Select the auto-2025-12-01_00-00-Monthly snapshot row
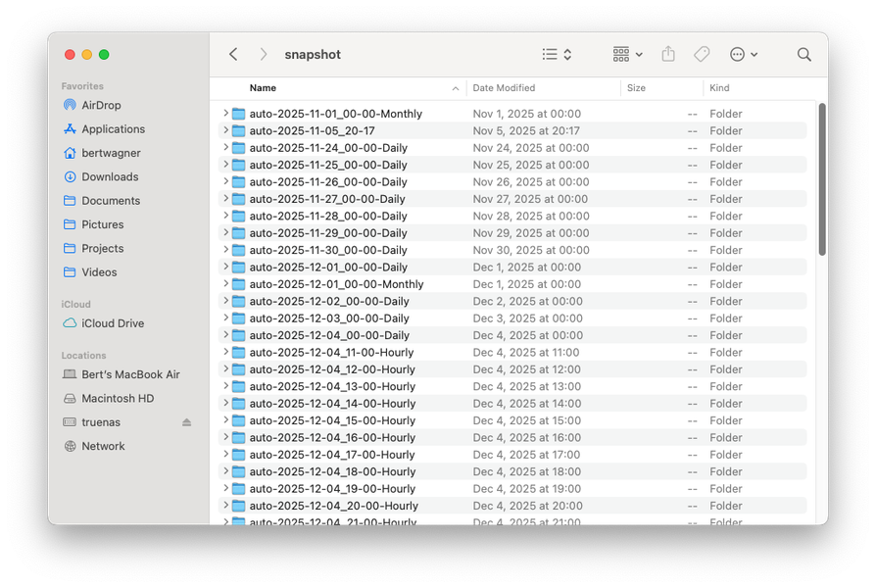The image size is (876, 588). 338,283
